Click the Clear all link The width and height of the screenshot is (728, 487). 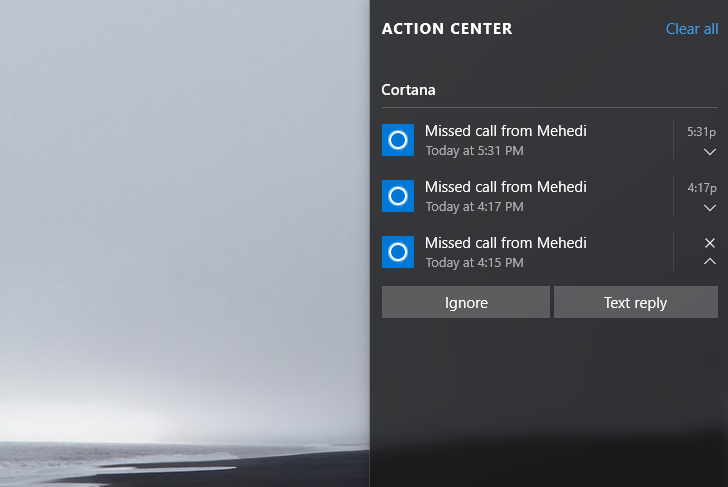692,29
